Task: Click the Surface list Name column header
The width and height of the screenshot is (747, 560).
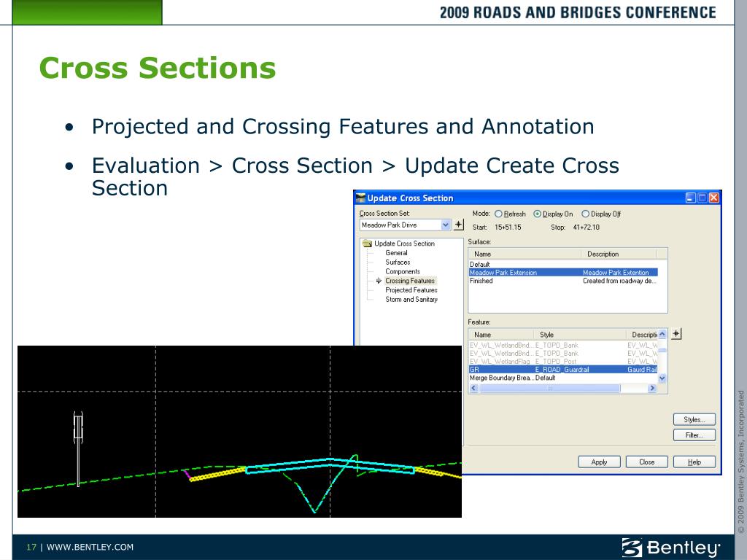Action: point(525,254)
